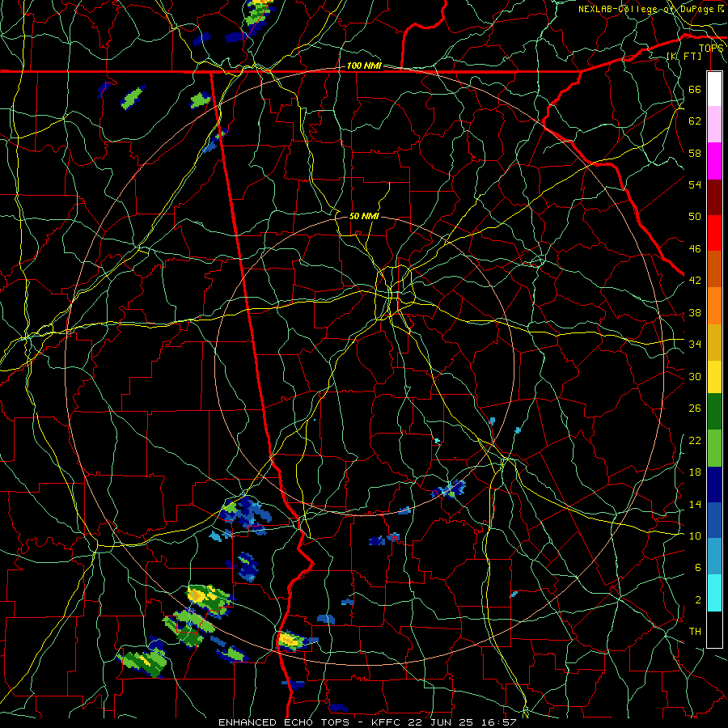728x728 pixels.
Task: Click the '100 NMI' range ring label
Action: pos(364,66)
